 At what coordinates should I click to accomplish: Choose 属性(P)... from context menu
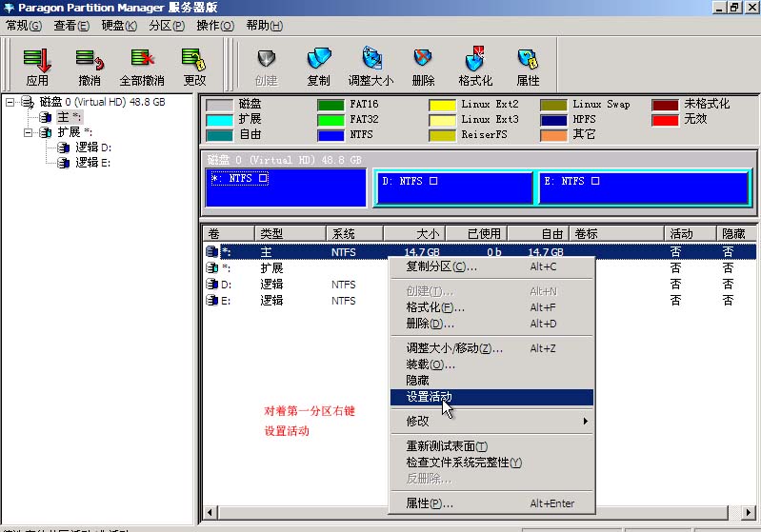[491, 503]
